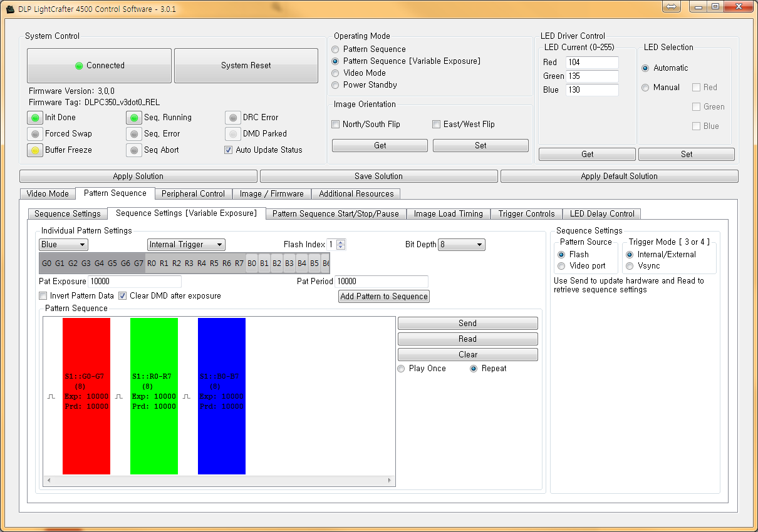Switch to Video Mode tab

[48, 194]
